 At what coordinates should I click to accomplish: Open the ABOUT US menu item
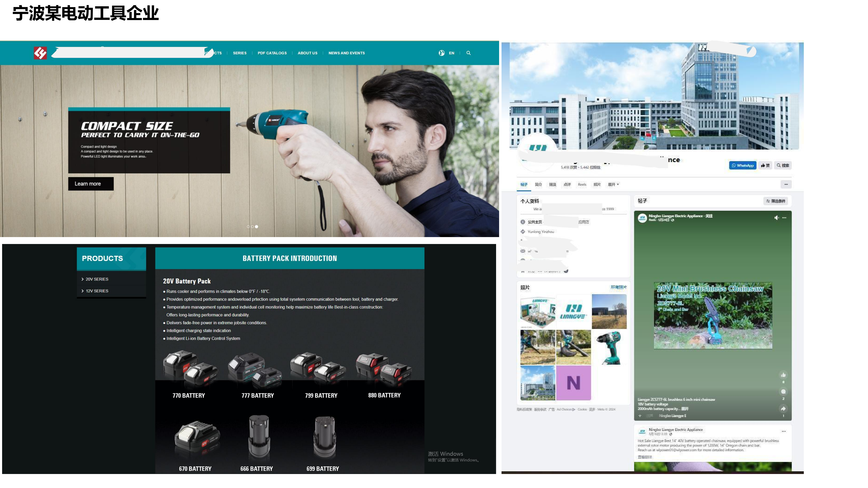point(307,53)
